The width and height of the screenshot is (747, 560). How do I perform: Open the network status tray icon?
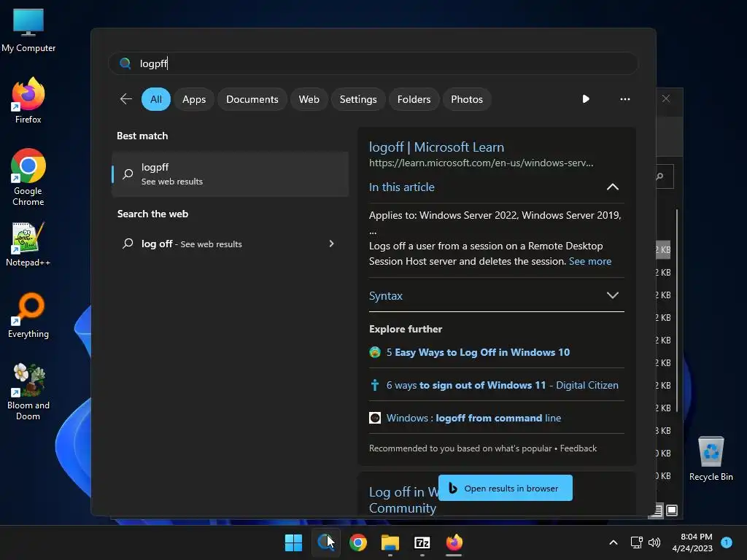point(636,542)
